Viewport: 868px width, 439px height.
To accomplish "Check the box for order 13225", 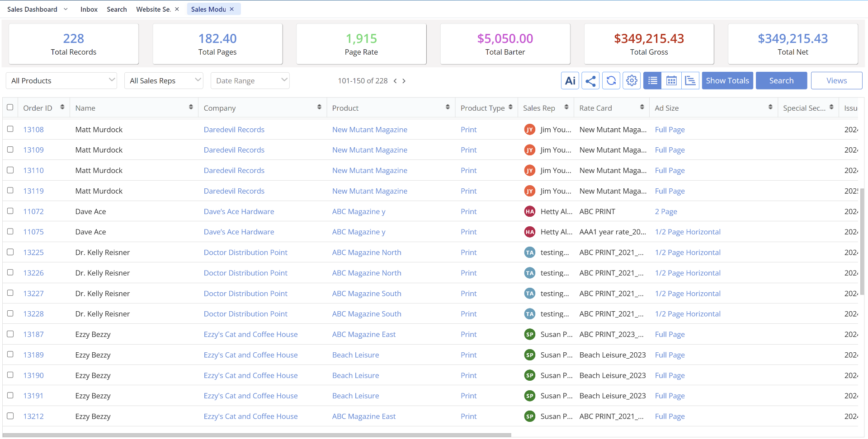I will tap(10, 252).
